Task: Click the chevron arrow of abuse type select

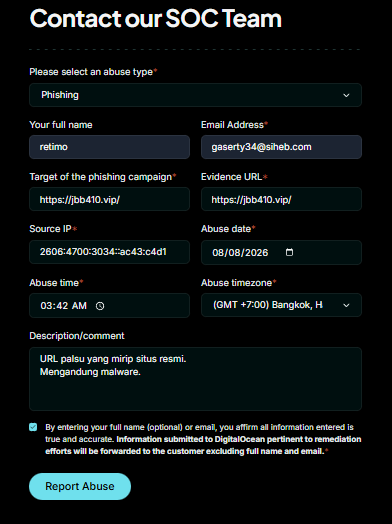Action: click(346, 96)
